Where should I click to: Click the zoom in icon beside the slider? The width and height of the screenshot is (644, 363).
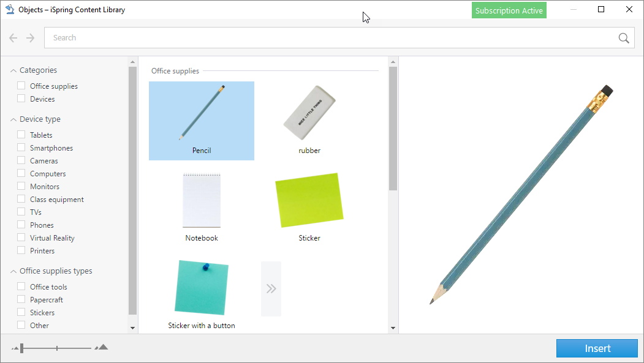pyautogui.click(x=101, y=347)
